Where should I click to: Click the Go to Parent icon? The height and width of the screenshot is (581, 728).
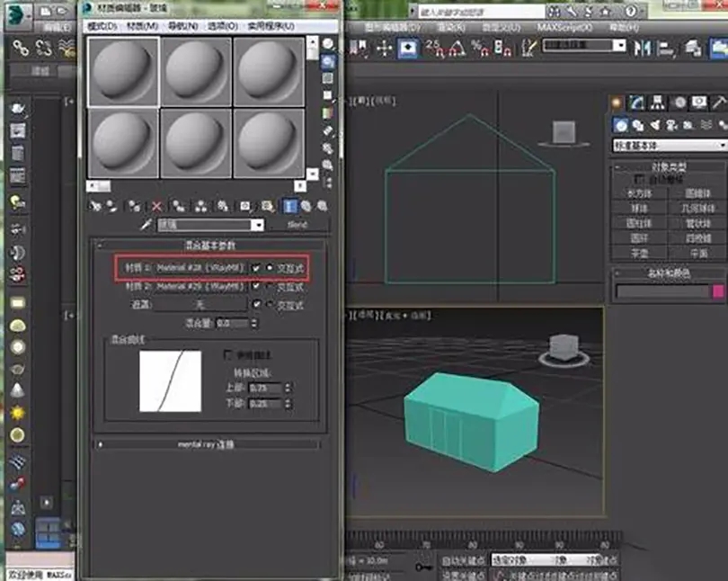(306, 206)
